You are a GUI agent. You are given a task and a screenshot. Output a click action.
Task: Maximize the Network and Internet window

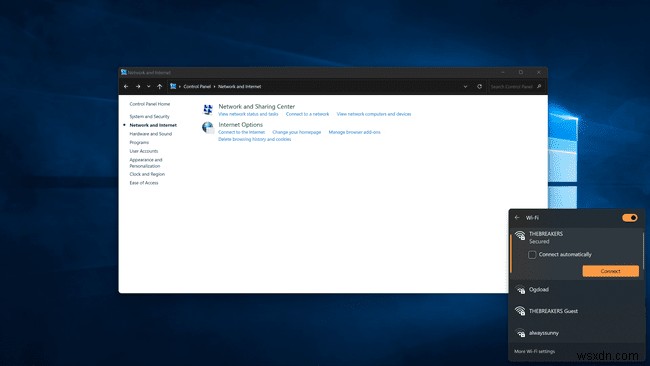(x=521, y=72)
